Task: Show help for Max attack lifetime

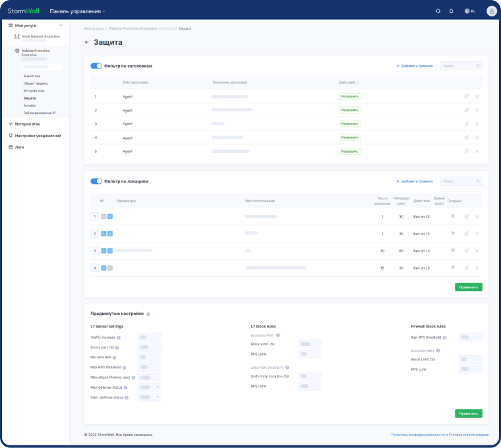Action: [134, 378]
